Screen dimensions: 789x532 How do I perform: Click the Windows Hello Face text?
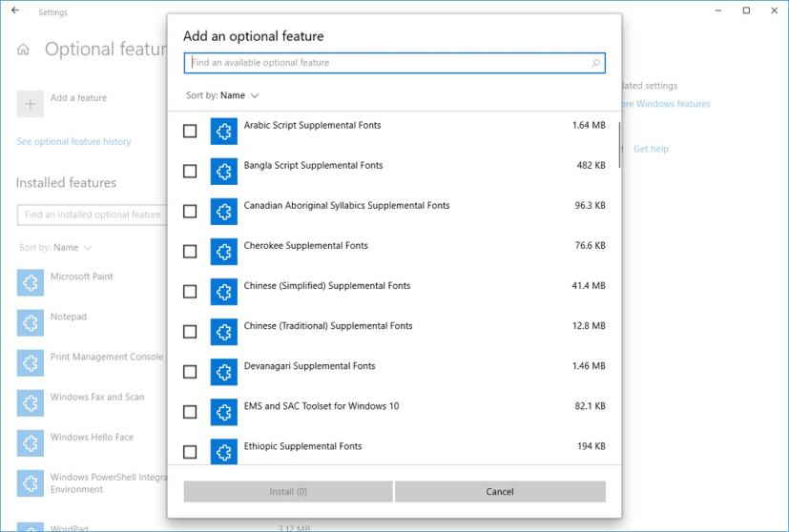click(x=93, y=438)
